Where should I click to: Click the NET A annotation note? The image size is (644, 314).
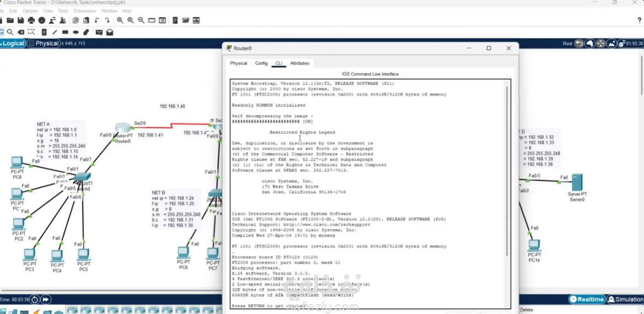[61, 140]
